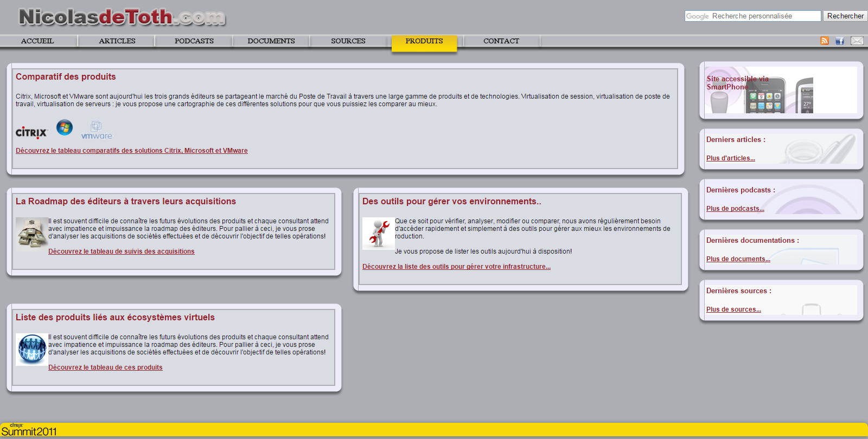Screen dimensions: 868x439
Task: Open the ARTICLES menu tab
Action: [117, 41]
